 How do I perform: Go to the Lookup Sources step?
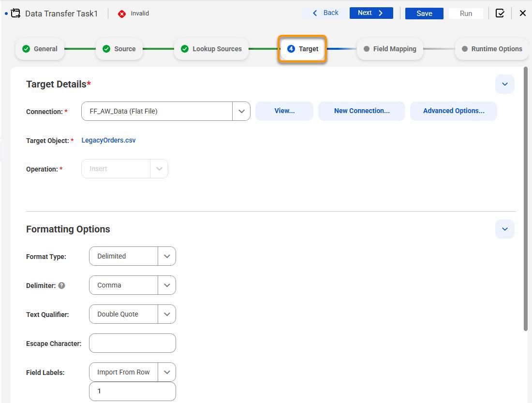(x=211, y=49)
